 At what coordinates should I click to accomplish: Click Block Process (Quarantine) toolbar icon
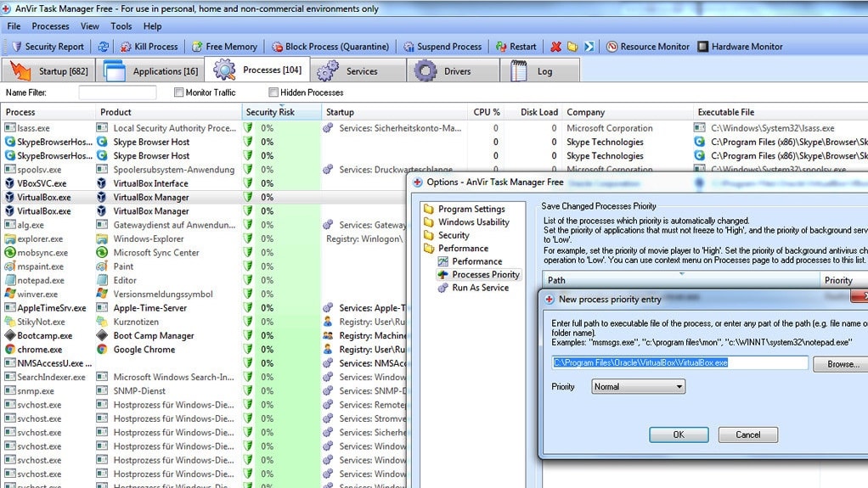(276, 47)
